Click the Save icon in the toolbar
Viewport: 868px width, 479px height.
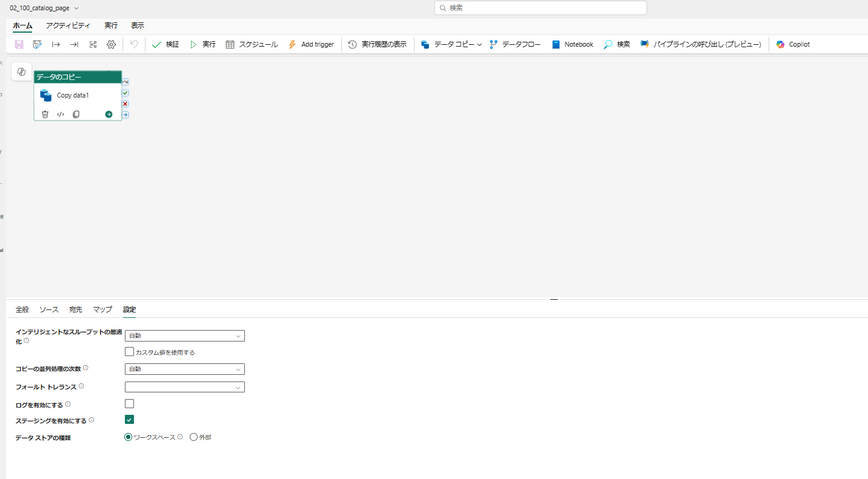tap(19, 44)
